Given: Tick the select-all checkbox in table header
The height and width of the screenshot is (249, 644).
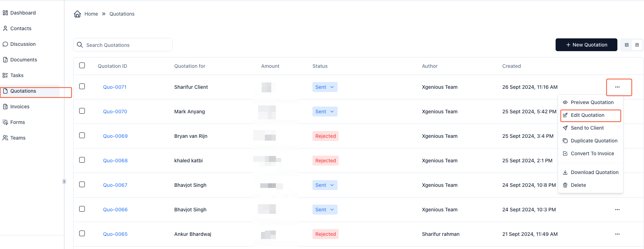Looking at the screenshot, I should (x=82, y=65).
